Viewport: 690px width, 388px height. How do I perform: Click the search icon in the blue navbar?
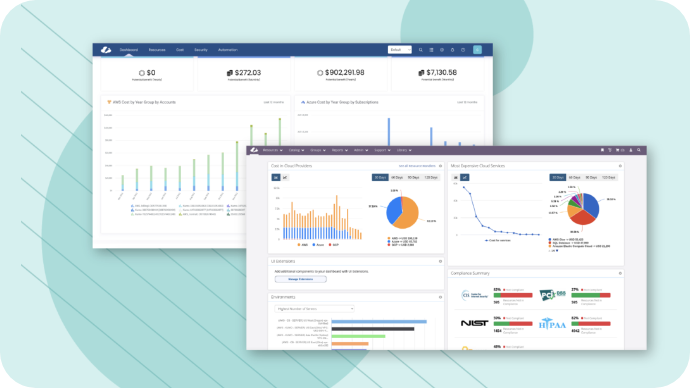421,50
